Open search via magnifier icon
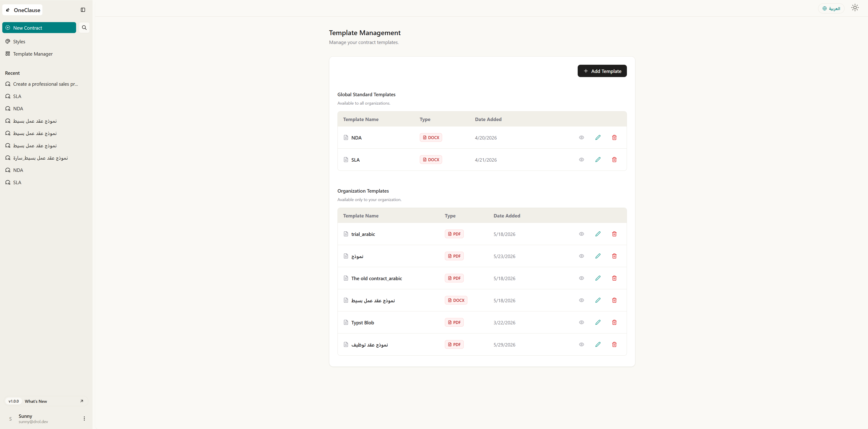The height and width of the screenshot is (429, 868). click(x=84, y=28)
